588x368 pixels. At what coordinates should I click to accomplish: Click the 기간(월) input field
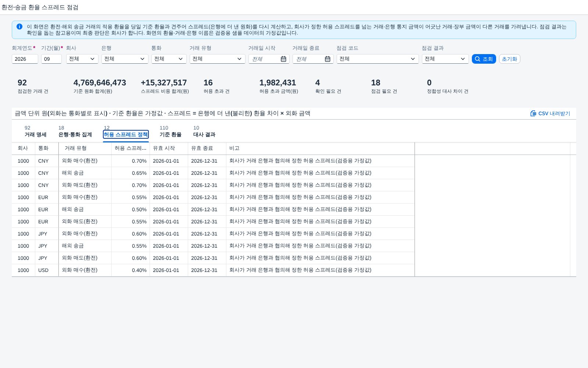click(51, 59)
